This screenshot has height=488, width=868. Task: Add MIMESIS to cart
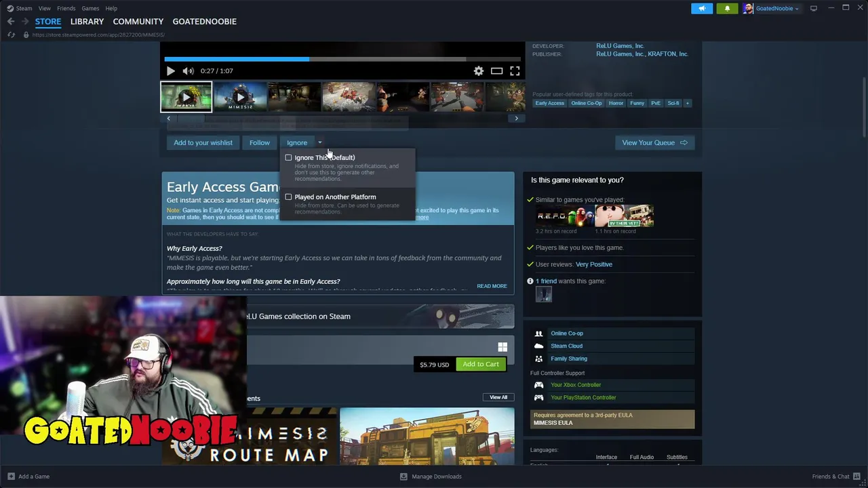(481, 364)
